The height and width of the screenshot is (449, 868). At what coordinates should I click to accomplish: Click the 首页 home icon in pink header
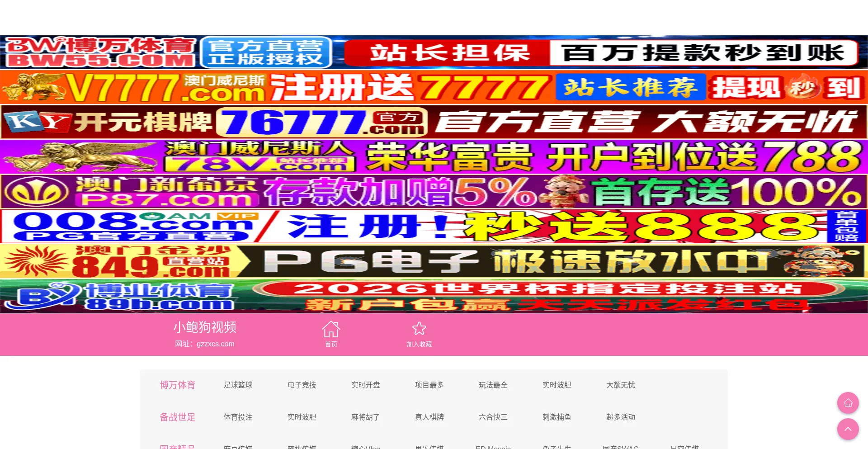click(331, 329)
